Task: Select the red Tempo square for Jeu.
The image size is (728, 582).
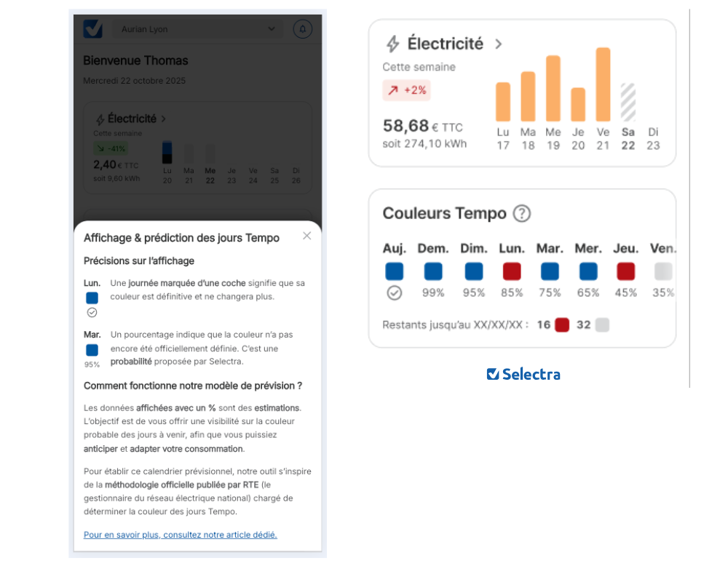Action: [625, 271]
